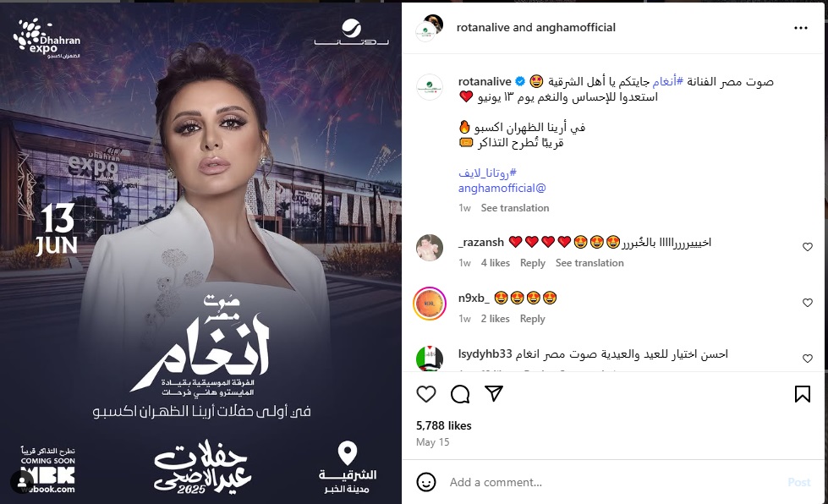
Task: Save the post with bookmark icon
Action: click(802, 394)
